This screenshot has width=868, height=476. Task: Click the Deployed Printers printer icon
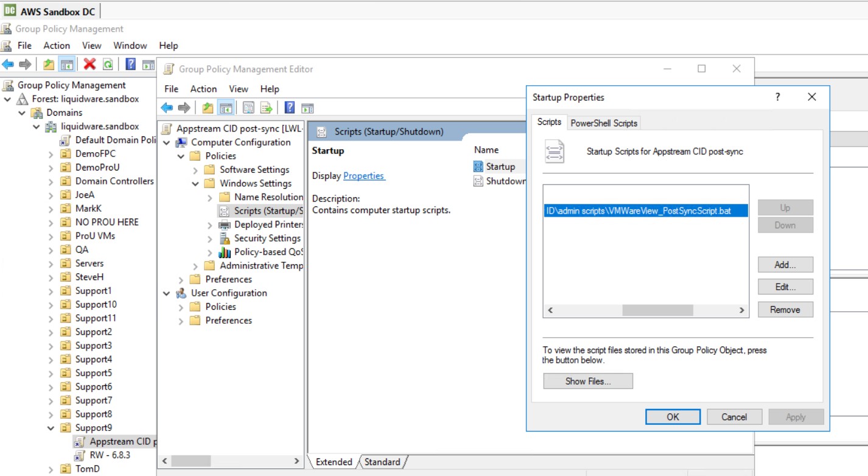[x=225, y=225]
